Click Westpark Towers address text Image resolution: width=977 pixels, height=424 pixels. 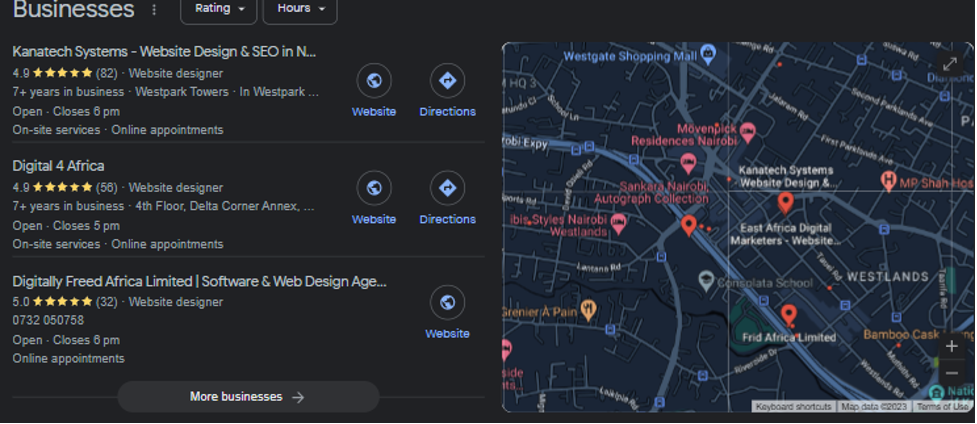tap(182, 92)
